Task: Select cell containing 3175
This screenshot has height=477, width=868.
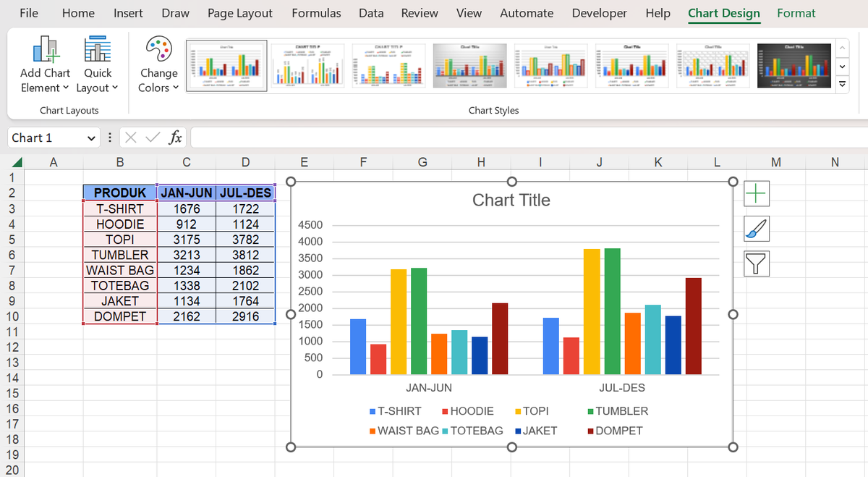Action: click(187, 240)
